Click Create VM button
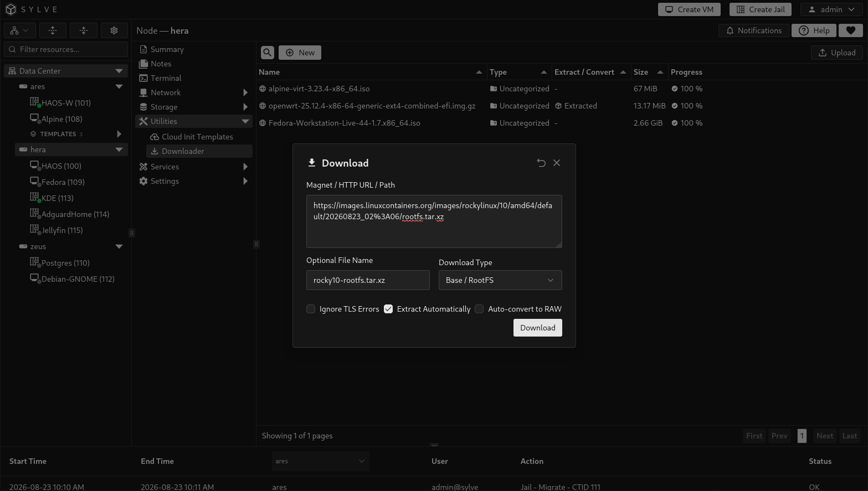The width and height of the screenshot is (868, 491). pyautogui.click(x=689, y=9)
